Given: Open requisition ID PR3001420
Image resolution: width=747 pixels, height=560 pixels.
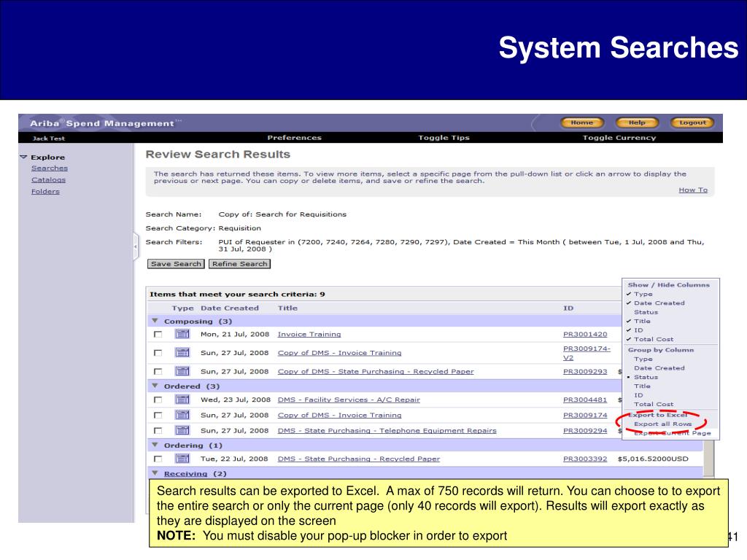Looking at the screenshot, I should [585, 334].
